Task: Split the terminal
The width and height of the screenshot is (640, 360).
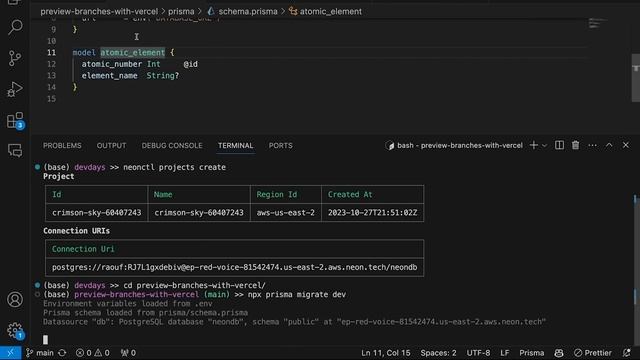Action: pos(559,145)
